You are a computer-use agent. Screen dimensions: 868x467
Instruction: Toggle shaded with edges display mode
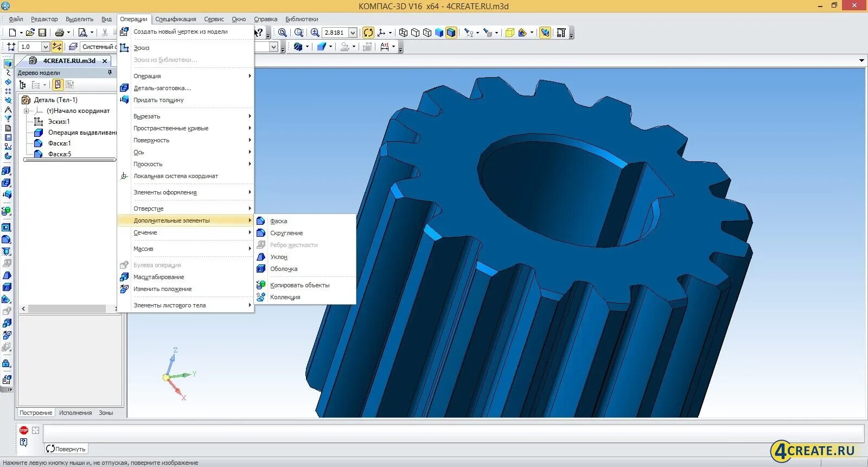pyautogui.click(x=451, y=33)
